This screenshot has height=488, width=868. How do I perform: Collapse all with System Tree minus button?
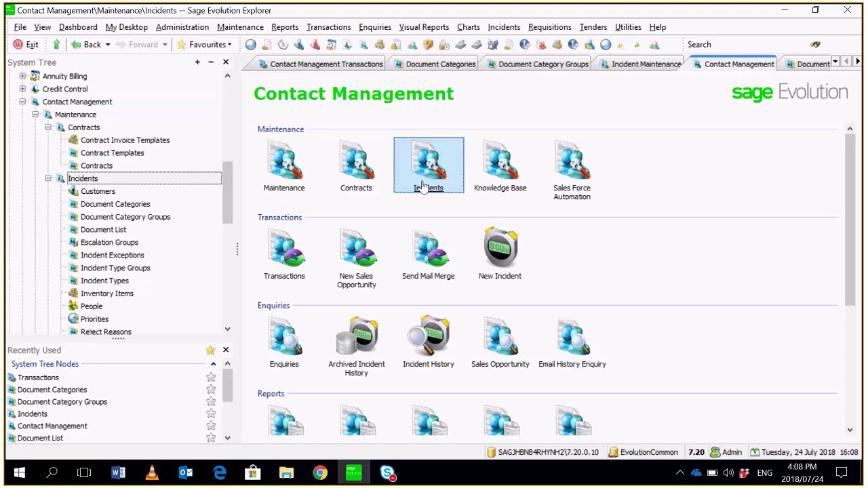coord(211,62)
